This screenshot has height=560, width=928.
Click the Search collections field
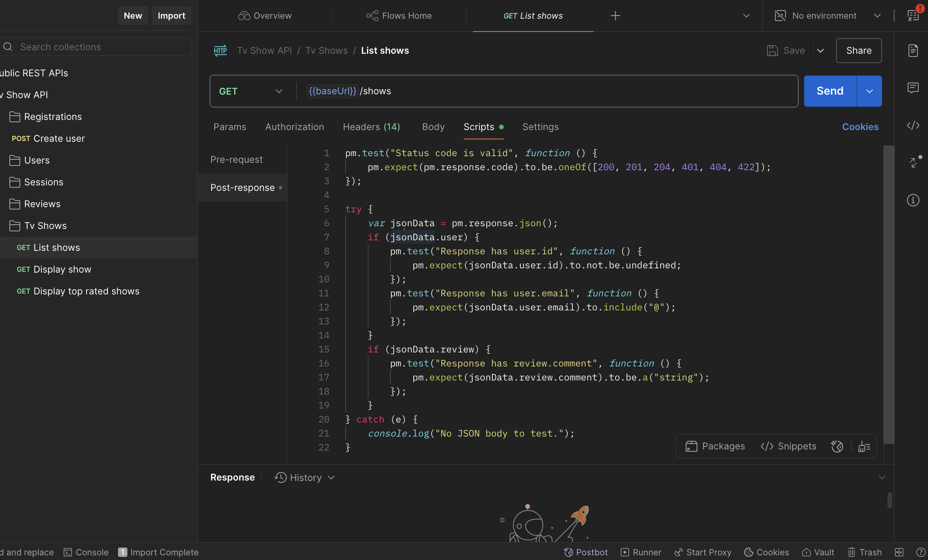96,47
